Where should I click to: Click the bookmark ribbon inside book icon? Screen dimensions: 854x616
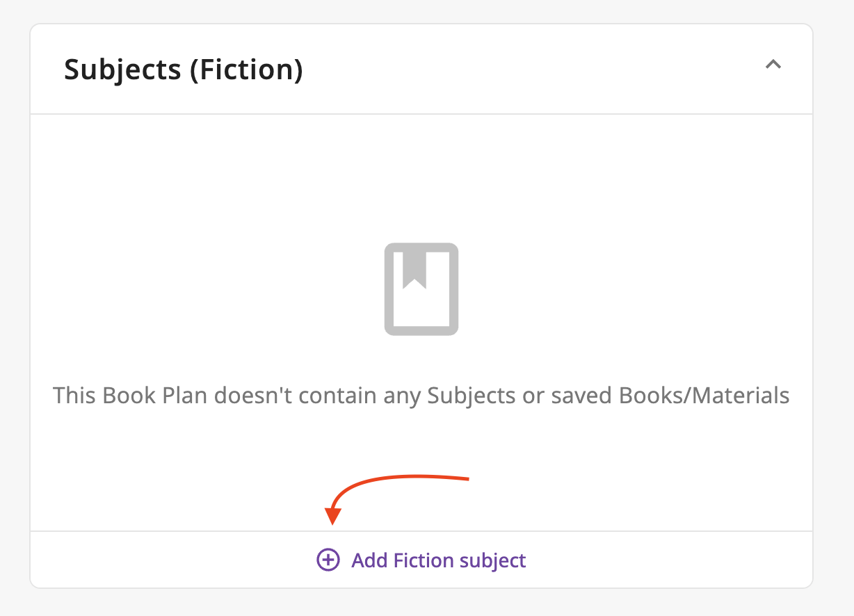(414, 268)
